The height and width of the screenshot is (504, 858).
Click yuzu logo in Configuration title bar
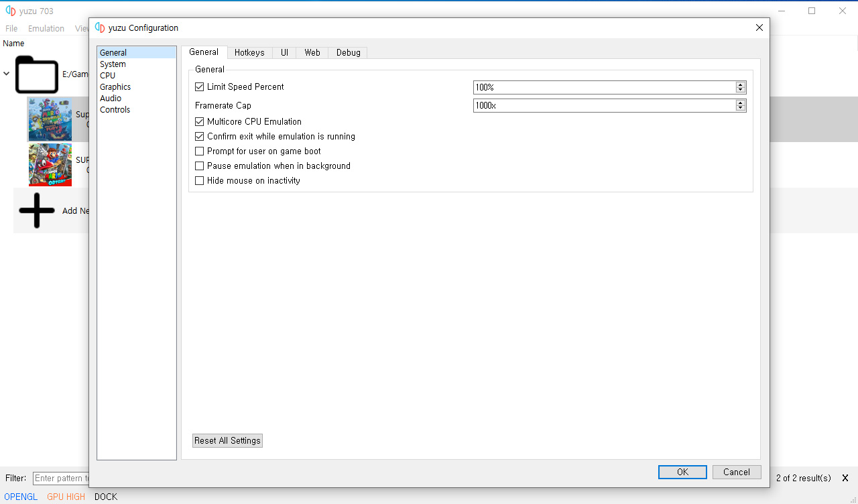100,27
